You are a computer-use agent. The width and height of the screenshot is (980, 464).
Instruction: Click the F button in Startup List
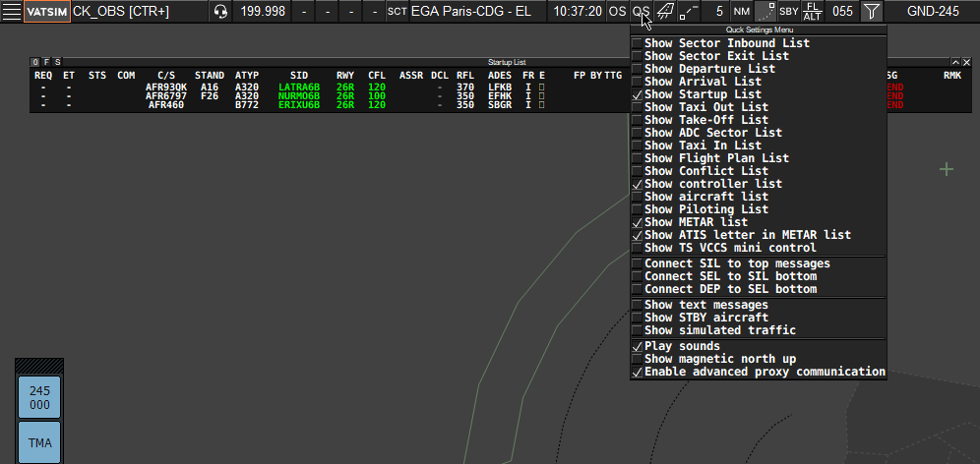46,62
